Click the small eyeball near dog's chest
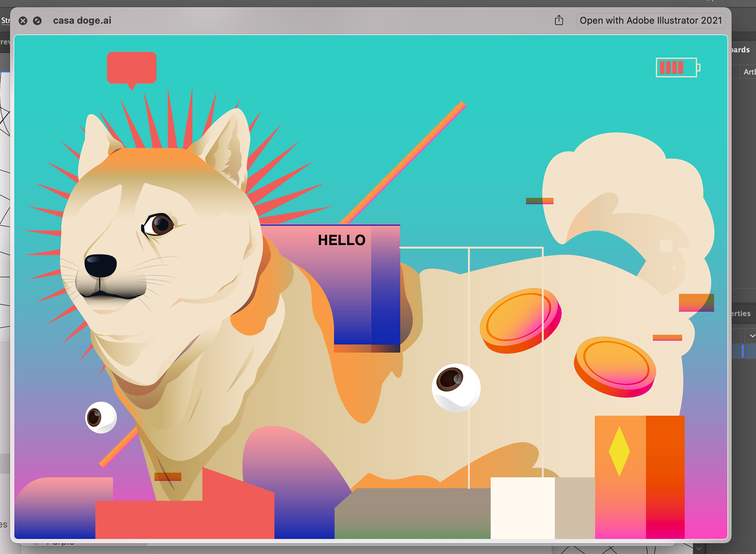The height and width of the screenshot is (554, 756). tap(101, 417)
